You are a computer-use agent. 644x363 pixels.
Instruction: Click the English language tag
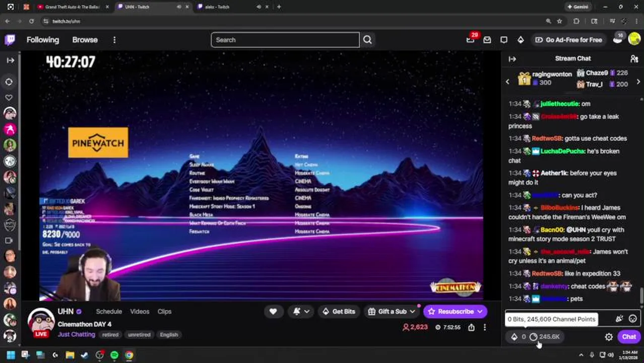pyautogui.click(x=169, y=335)
